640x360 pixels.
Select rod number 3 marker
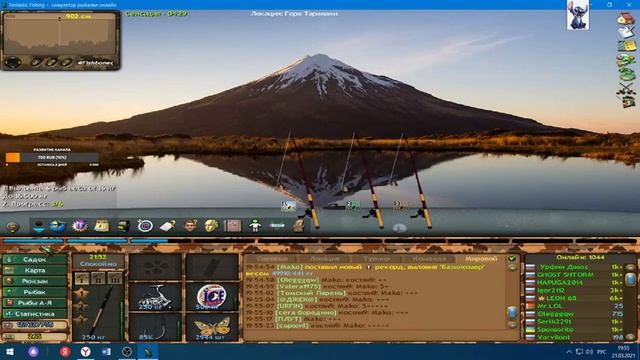tap(401, 205)
